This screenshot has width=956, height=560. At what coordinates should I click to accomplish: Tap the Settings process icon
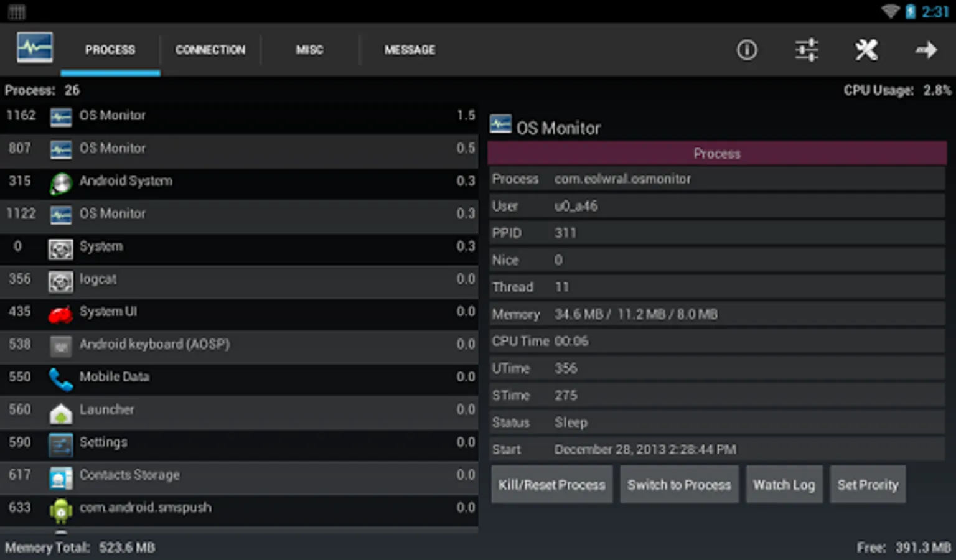61,444
